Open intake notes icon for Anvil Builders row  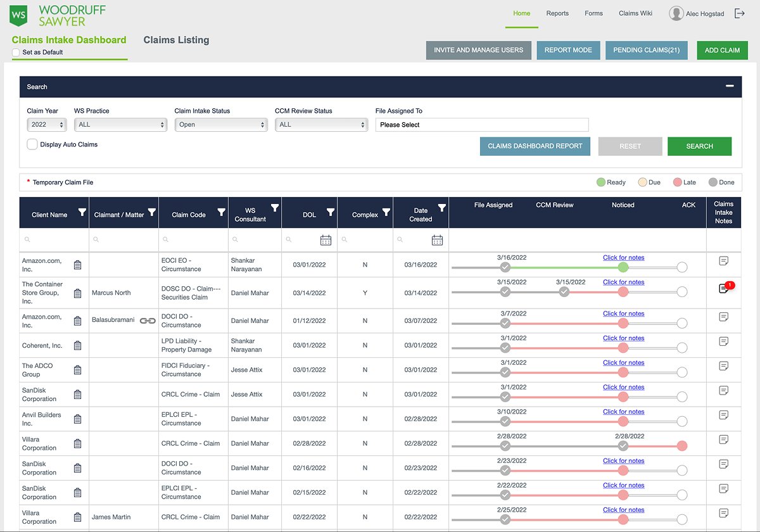[x=724, y=415]
